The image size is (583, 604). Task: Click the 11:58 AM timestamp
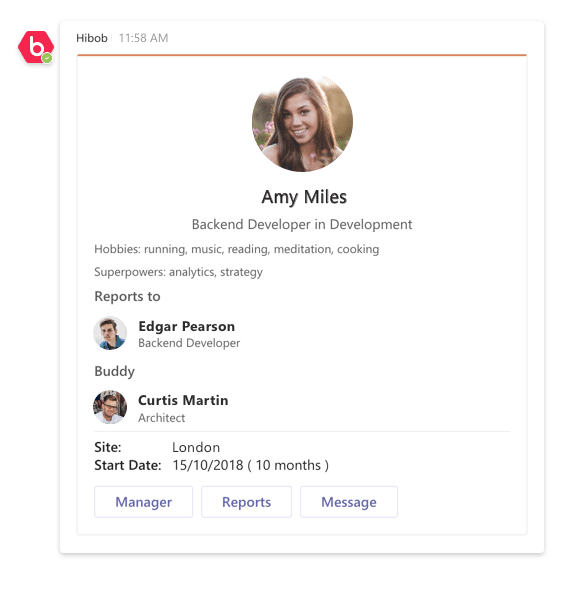coord(143,38)
